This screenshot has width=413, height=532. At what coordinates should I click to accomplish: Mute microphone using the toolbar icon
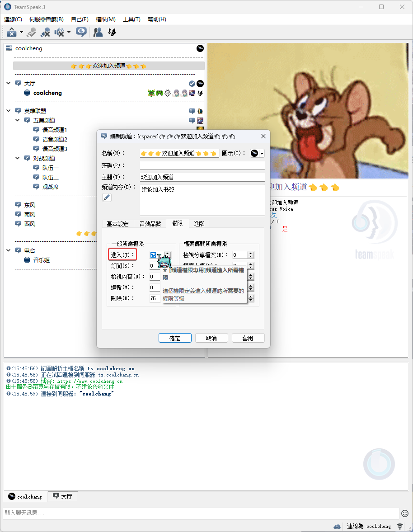[45, 32]
